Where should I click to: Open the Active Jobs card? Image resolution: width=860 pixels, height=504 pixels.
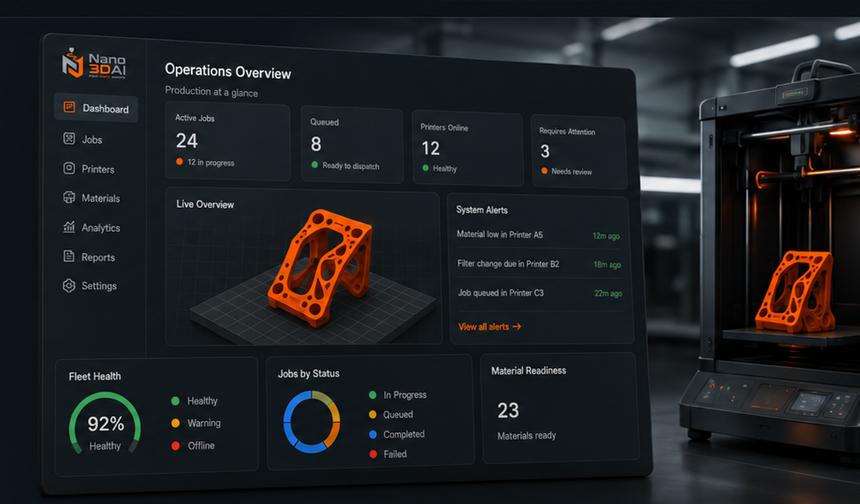228,141
